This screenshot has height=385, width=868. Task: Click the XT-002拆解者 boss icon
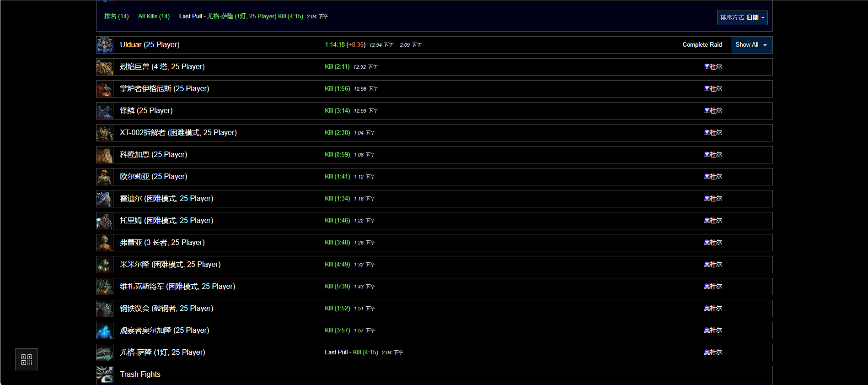105,133
